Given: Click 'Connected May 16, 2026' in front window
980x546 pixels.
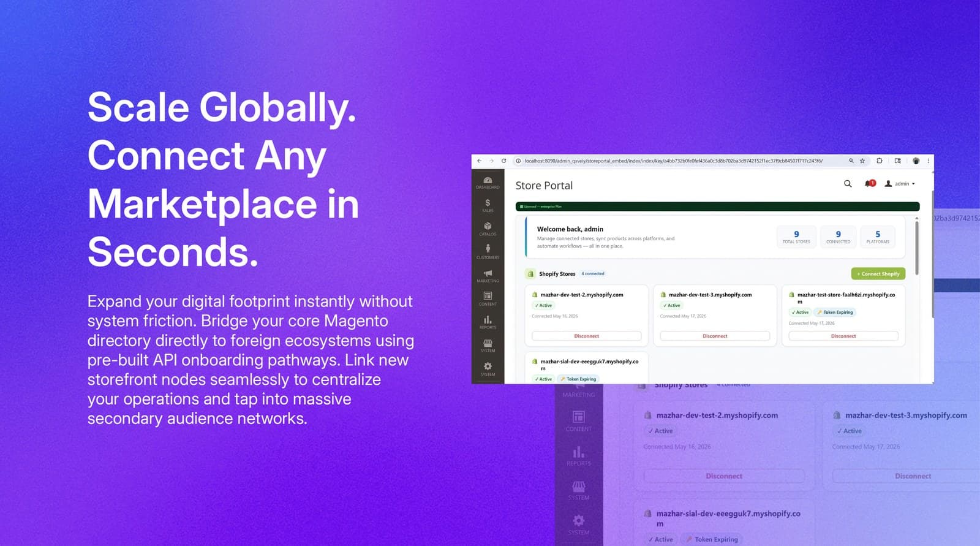Looking at the screenshot, I should [554, 316].
